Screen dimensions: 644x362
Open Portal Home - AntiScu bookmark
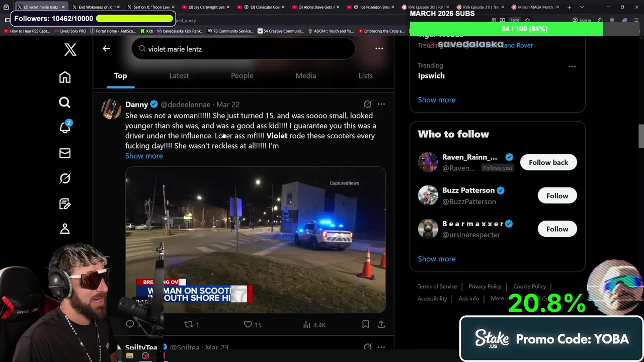coord(113,31)
